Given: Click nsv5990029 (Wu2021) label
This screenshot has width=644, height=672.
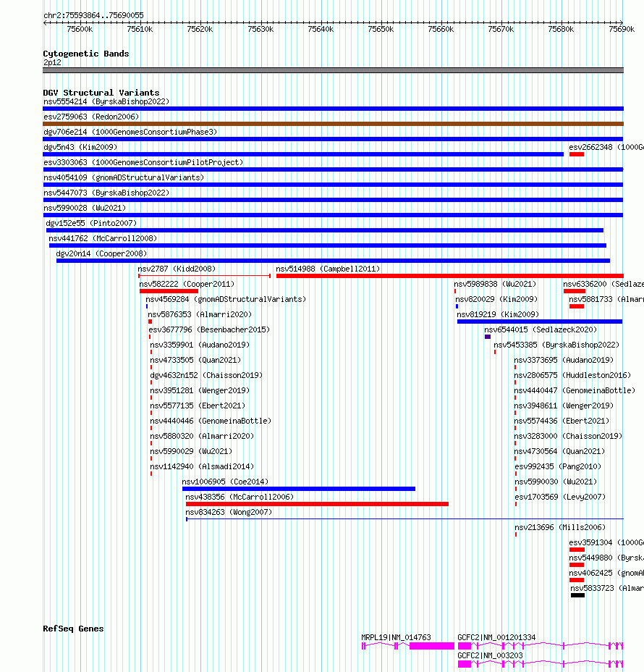Looking at the screenshot, I should pyautogui.click(x=191, y=451).
